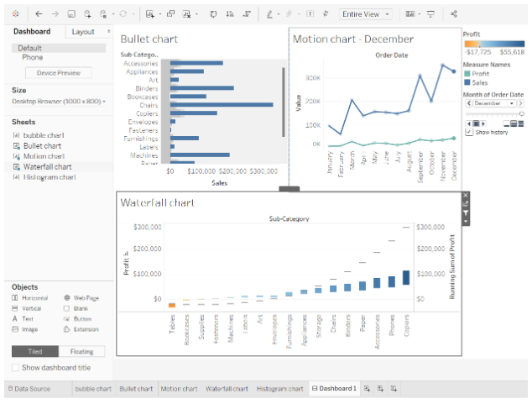Select the Image object icon

click(x=16, y=329)
